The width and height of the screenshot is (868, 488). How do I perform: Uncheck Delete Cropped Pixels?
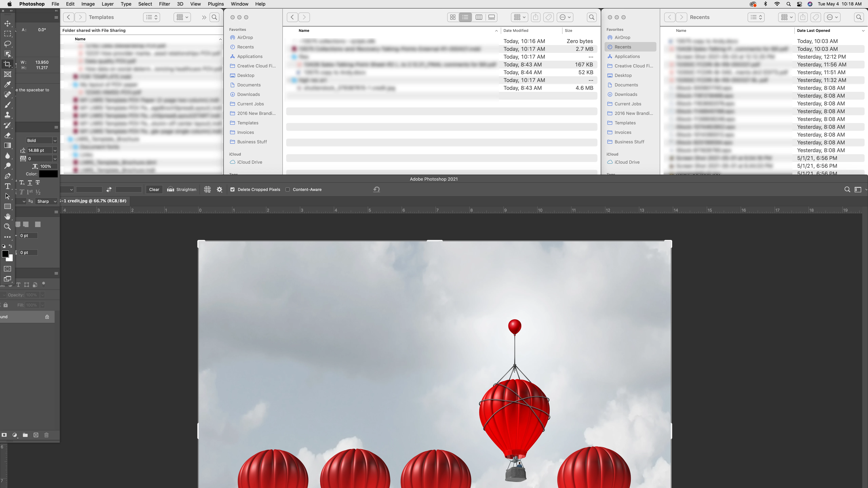(x=232, y=189)
